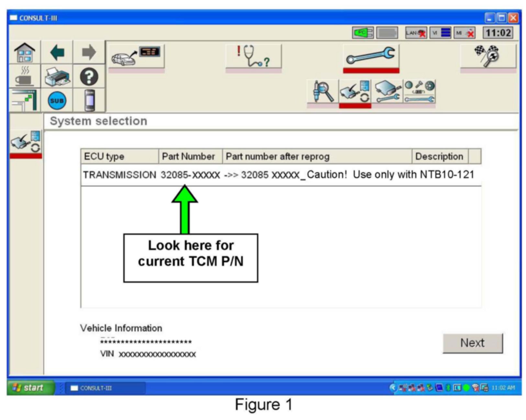Click the LAN disconnected status icon
Image resolution: width=526 pixels, height=420 pixels.
click(416, 33)
